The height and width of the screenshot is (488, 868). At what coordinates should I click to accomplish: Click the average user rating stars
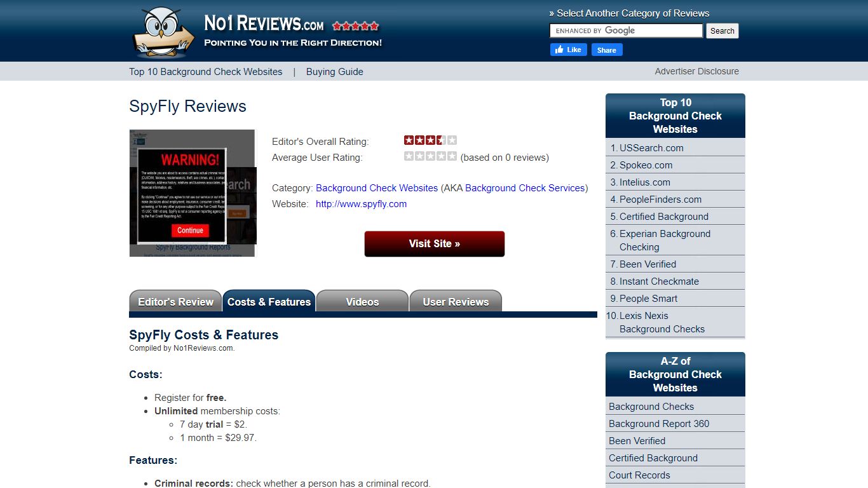point(430,156)
